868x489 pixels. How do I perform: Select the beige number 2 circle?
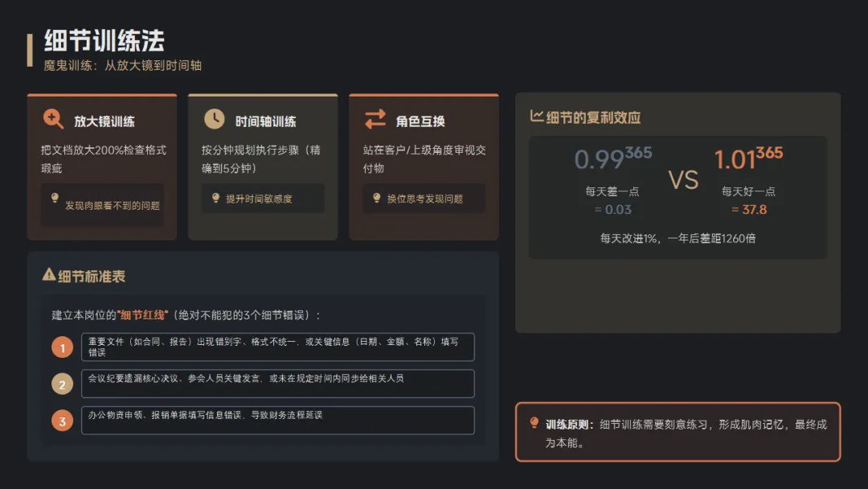[x=63, y=384]
